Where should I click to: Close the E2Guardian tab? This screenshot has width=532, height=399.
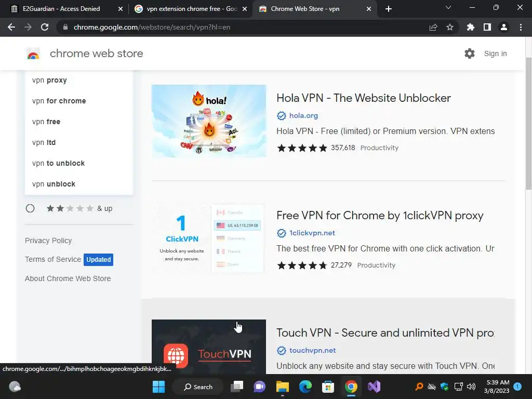[120, 9]
